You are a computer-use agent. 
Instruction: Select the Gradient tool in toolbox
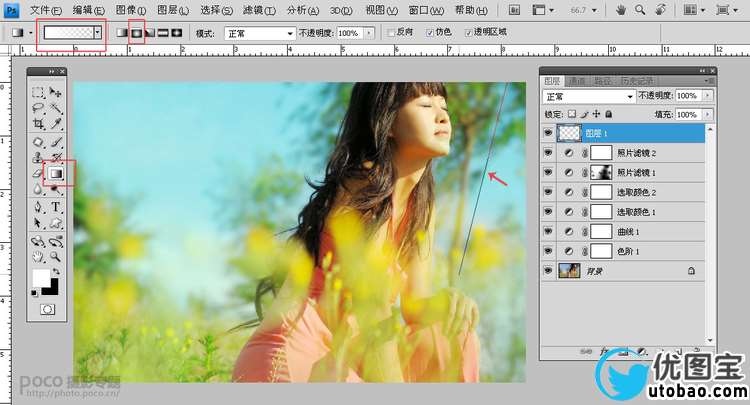[56, 174]
